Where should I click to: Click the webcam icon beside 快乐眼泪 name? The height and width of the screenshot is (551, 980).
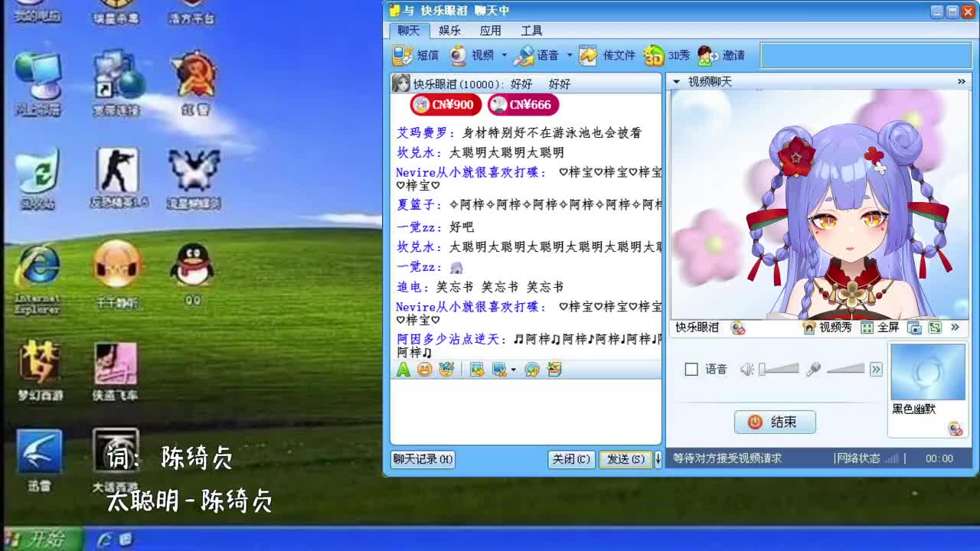(x=738, y=328)
